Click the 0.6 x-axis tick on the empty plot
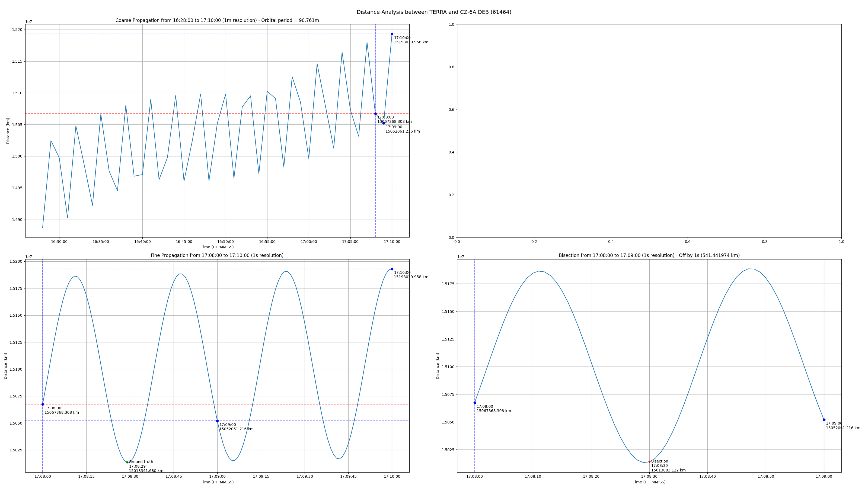The width and height of the screenshot is (868, 488). pos(688,242)
